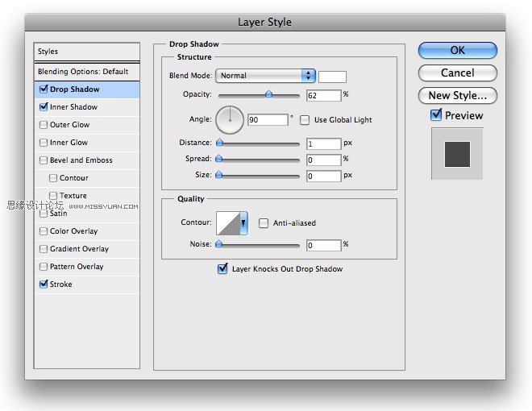Viewport: 532px width, 411px height.
Task: Click the Spread value field
Action: pos(324,160)
